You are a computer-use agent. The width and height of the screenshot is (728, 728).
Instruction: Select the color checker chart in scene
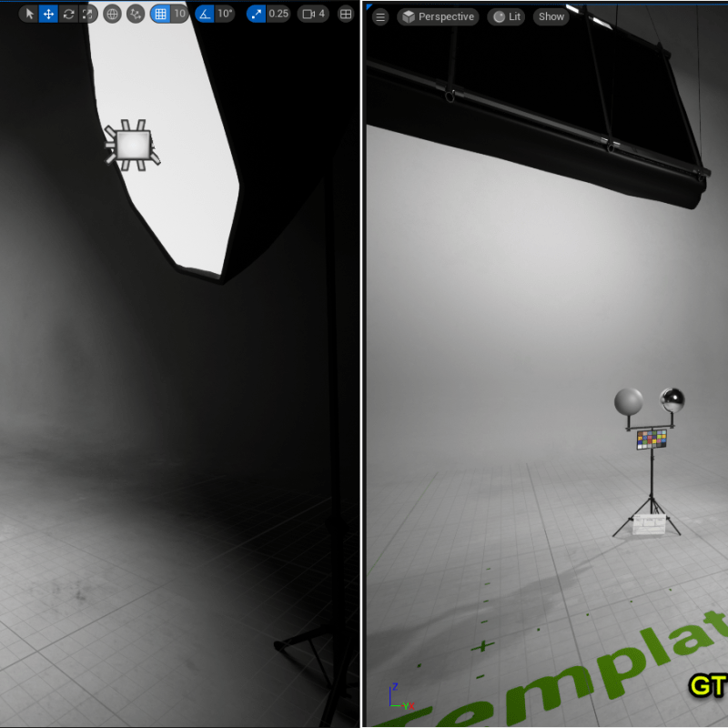[x=652, y=440]
